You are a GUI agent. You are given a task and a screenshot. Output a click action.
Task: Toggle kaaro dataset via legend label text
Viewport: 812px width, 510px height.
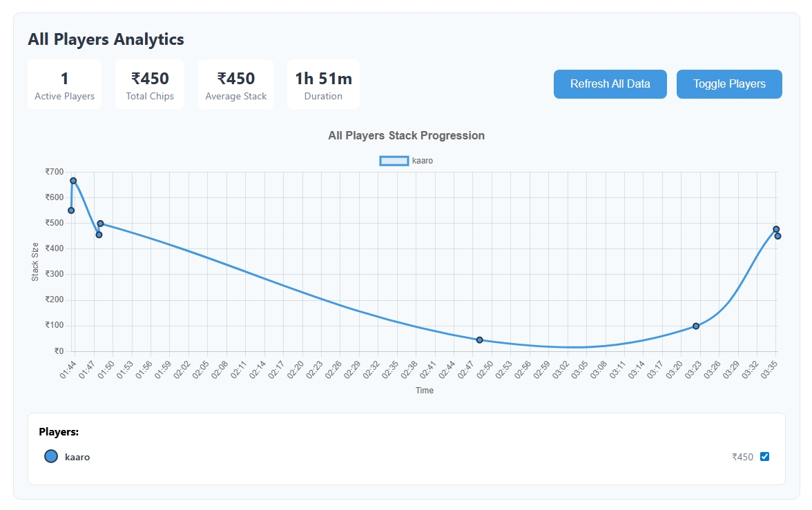[422, 161]
